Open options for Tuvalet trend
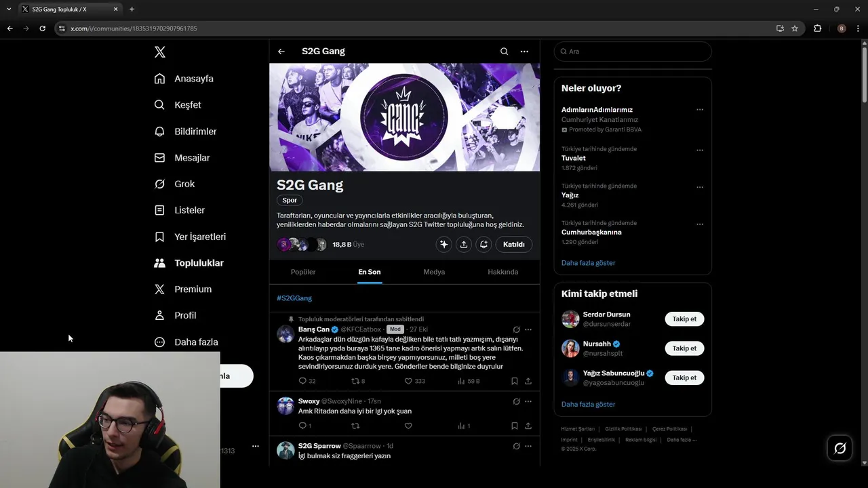 point(700,150)
